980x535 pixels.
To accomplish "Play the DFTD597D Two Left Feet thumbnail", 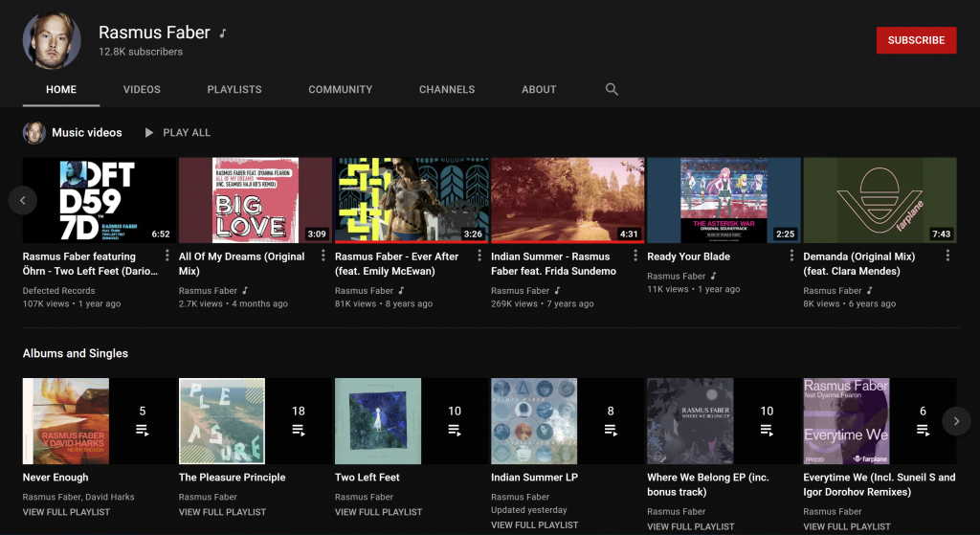I will 100,200.
